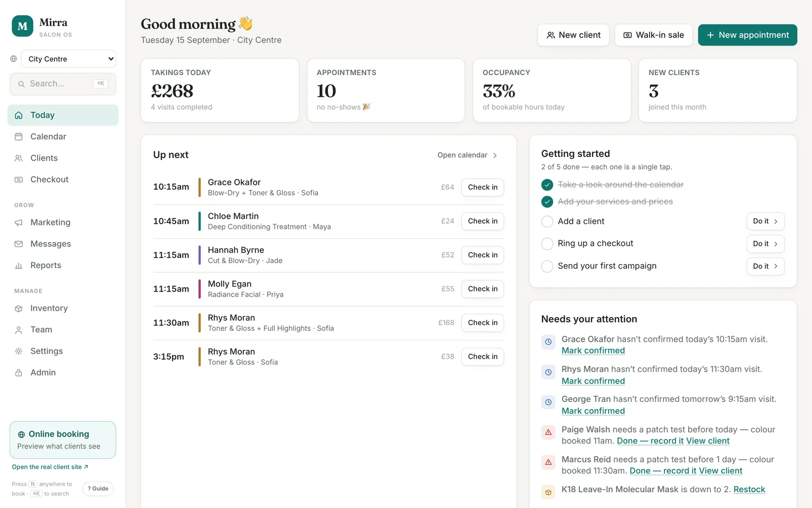Click the warning icon beside Marcus Reid alert
Image resolution: width=812 pixels, height=508 pixels.
[x=548, y=462]
